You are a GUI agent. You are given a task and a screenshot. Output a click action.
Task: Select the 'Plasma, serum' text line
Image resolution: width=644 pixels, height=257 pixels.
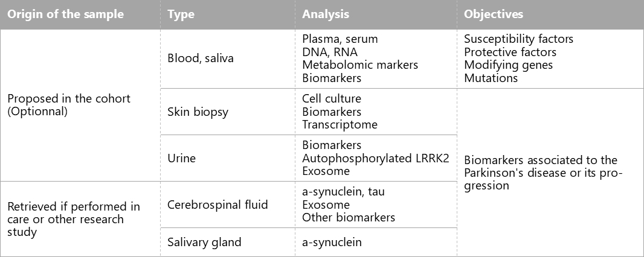click(340, 39)
